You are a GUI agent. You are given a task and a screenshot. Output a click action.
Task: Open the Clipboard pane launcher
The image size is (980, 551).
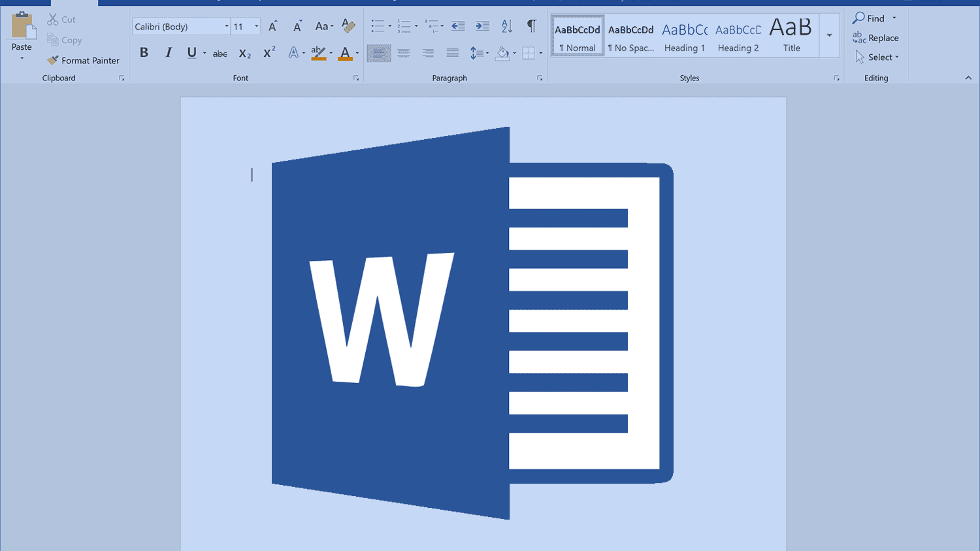[122, 78]
